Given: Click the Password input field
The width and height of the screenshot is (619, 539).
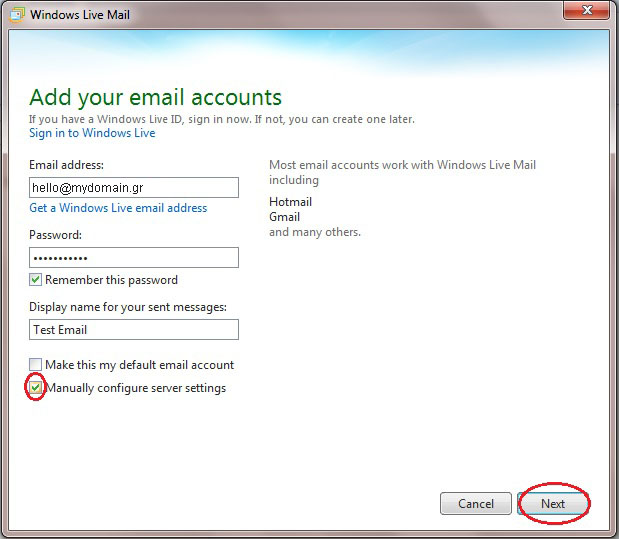Looking at the screenshot, I should 134,257.
